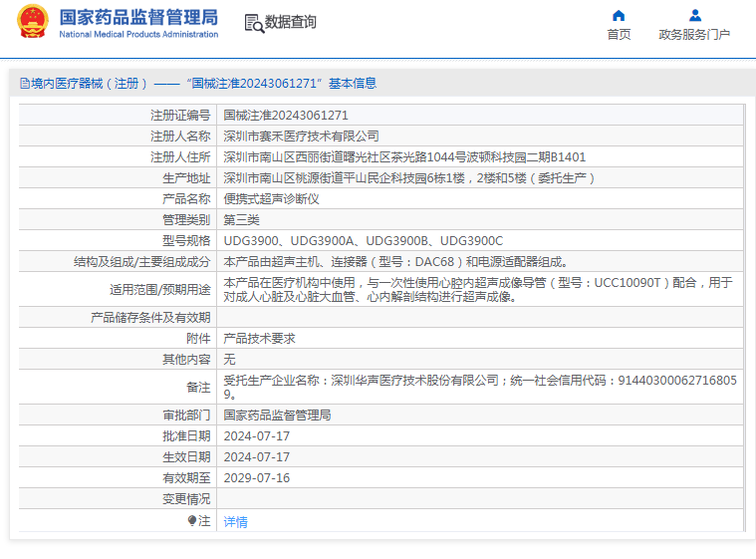Click the 首页 home icon
Image resolution: width=756 pixels, height=559 pixels.
pos(619,16)
